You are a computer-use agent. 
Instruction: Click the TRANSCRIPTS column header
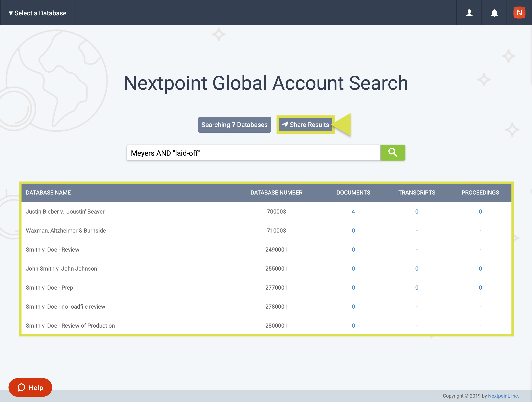click(416, 193)
